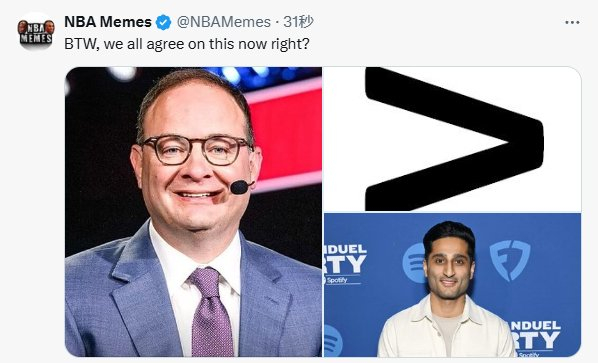Click the white jacket collar in photo
The width and height of the screenshot is (598, 363).
446,311
